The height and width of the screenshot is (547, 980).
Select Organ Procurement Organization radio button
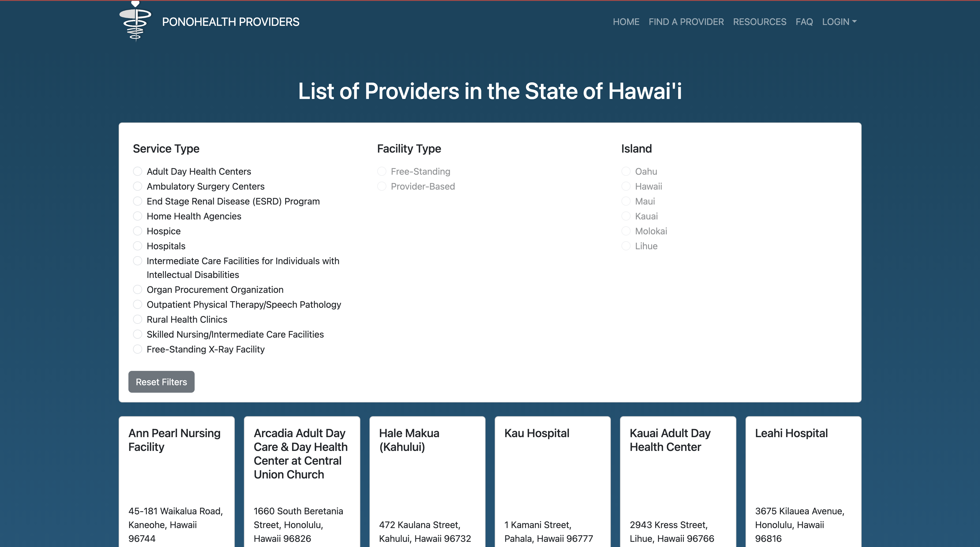137,290
